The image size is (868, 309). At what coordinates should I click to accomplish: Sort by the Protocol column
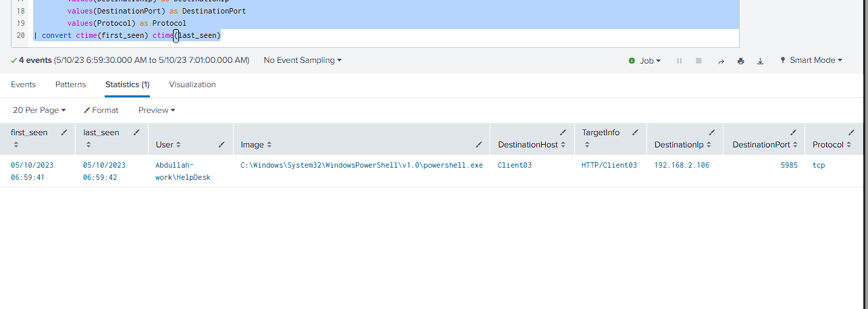point(848,145)
